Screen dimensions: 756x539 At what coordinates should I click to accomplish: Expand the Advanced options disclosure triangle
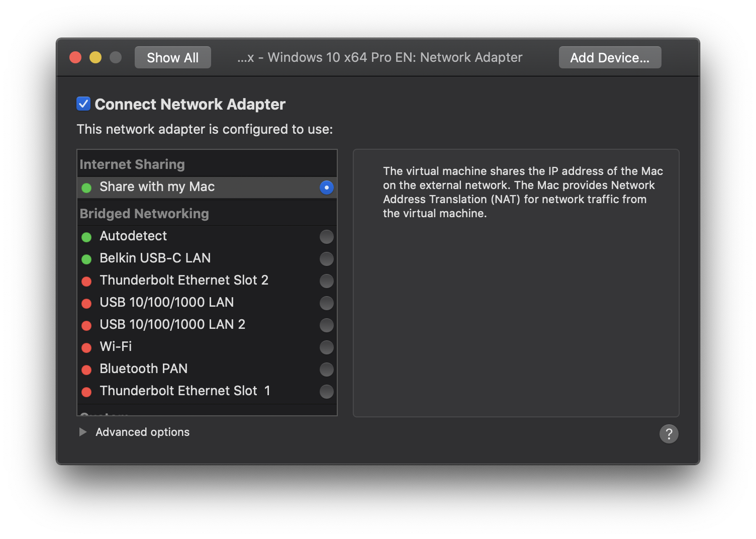click(83, 432)
